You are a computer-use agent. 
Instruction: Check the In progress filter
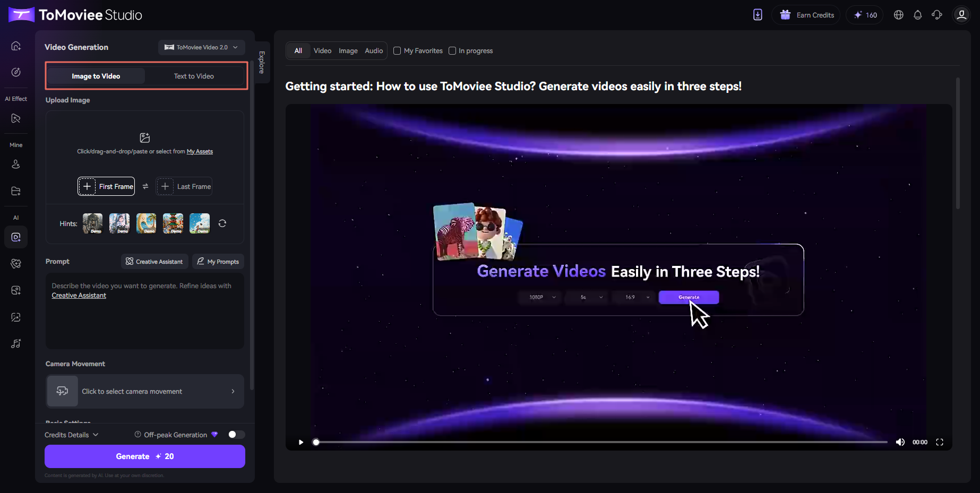click(452, 50)
